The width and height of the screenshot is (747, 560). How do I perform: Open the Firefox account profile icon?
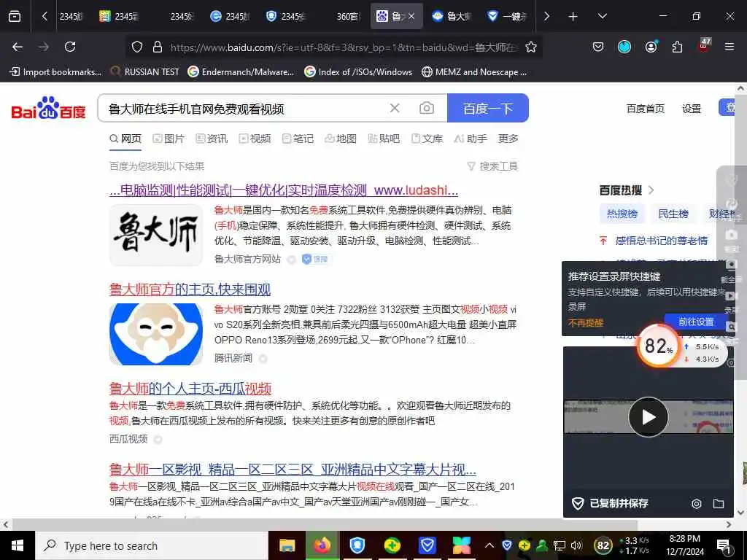tap(651, 47)
